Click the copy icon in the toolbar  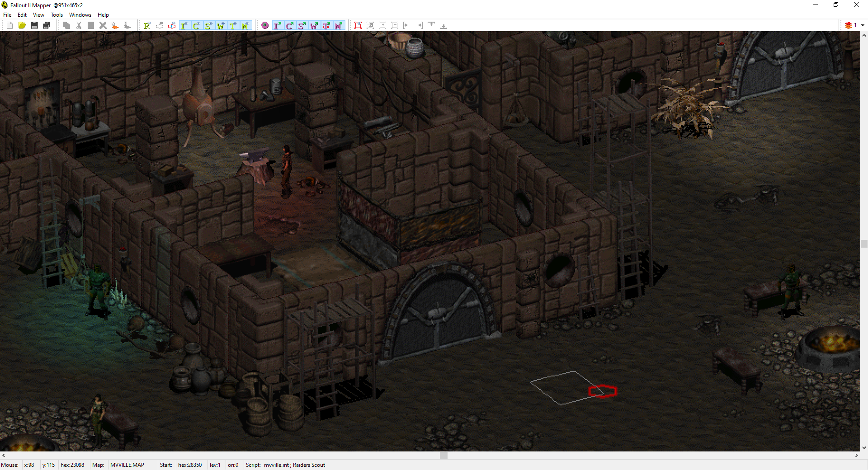(66, 26)
